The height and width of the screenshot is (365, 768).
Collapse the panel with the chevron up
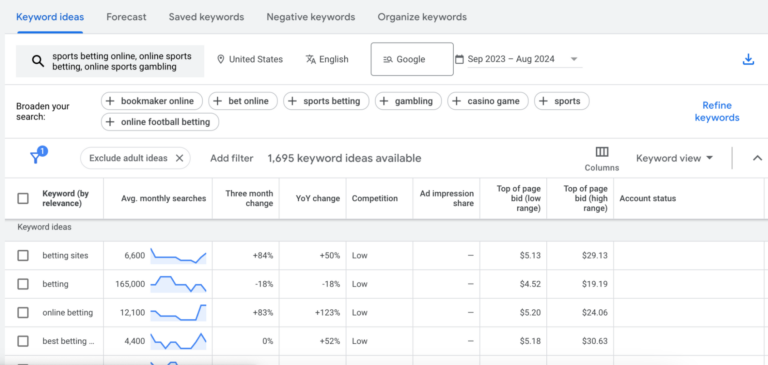(757, 158)
